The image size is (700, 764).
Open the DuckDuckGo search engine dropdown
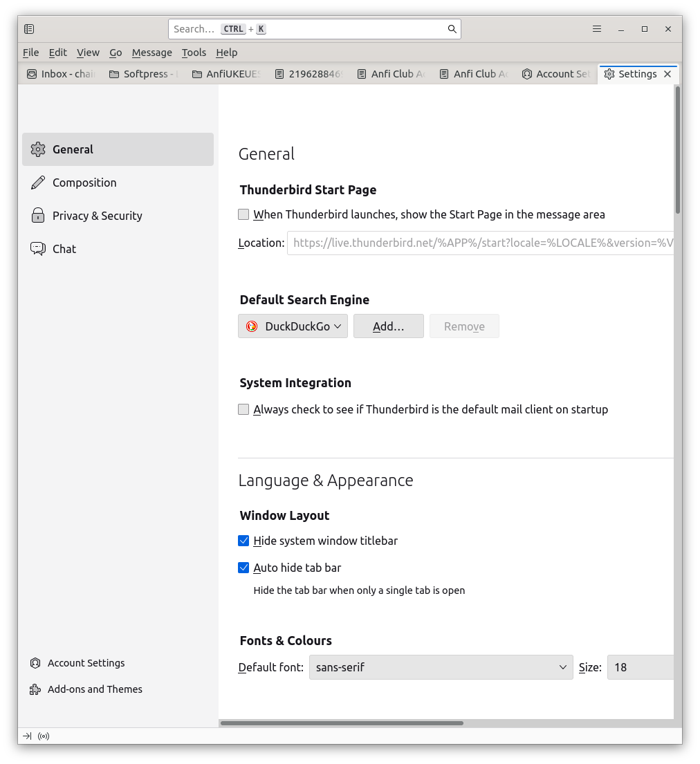click(x=293, y=326)
